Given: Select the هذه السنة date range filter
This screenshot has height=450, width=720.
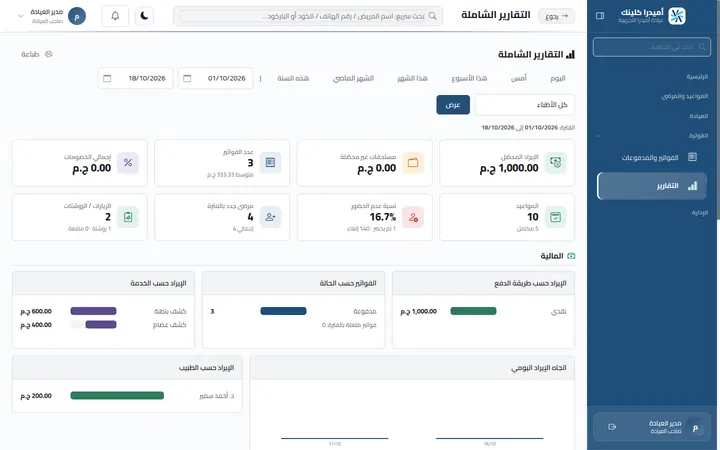Looking at the screenshot, I should pos(292,79).
